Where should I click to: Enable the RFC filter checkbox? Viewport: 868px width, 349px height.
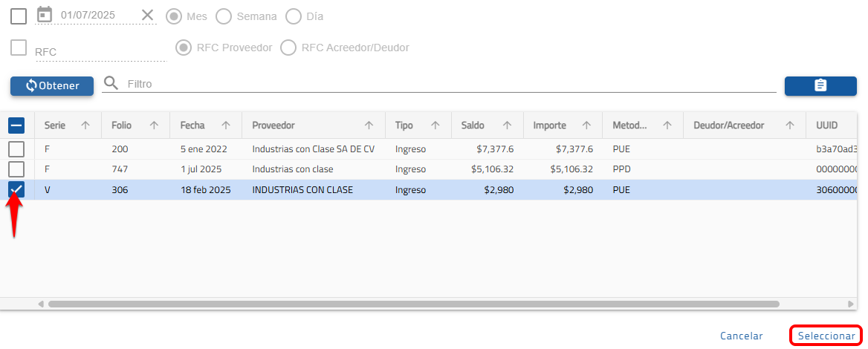coord(19,48)
